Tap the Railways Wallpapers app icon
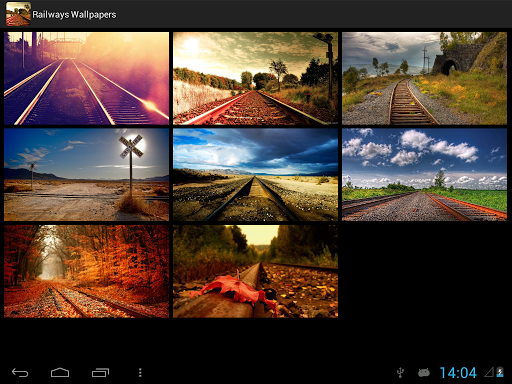Image resolution: width=512 pixels, height=384 pixels. tap(18, 14)
